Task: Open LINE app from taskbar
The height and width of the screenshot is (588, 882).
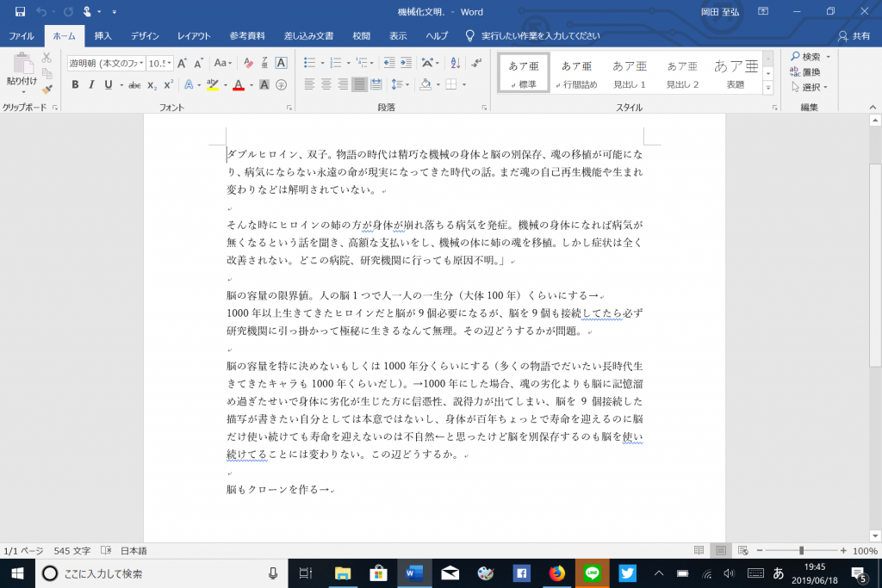Action: pyautogui.click(x=592, y=573)
